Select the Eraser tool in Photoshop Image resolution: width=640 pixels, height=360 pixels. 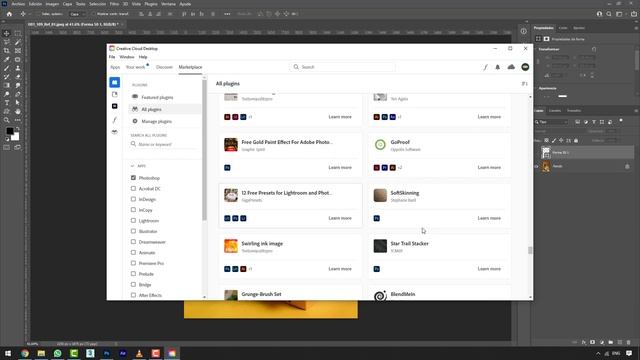[18, 77]
